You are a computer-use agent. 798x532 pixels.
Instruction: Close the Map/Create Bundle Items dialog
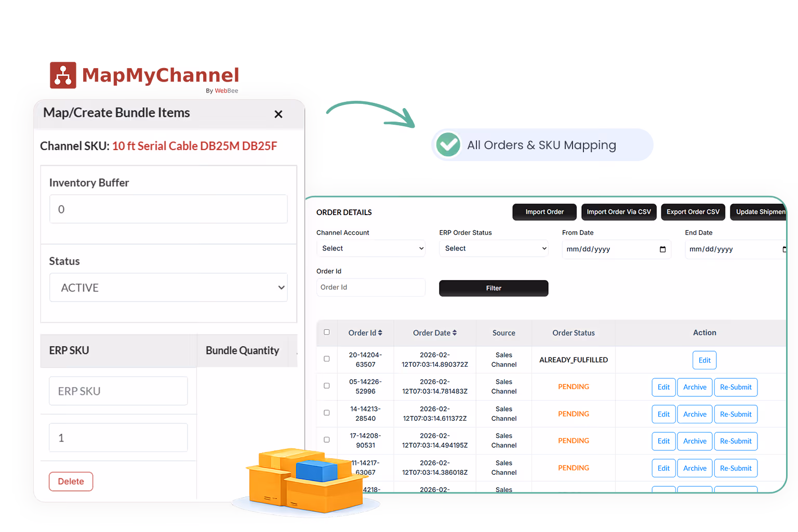(x=278, y=114)
